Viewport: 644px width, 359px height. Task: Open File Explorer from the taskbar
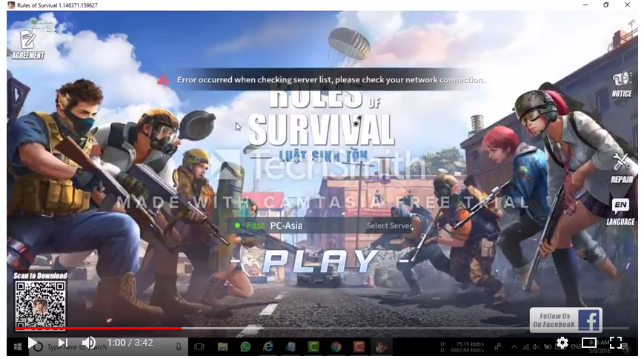tap(222, 347)
